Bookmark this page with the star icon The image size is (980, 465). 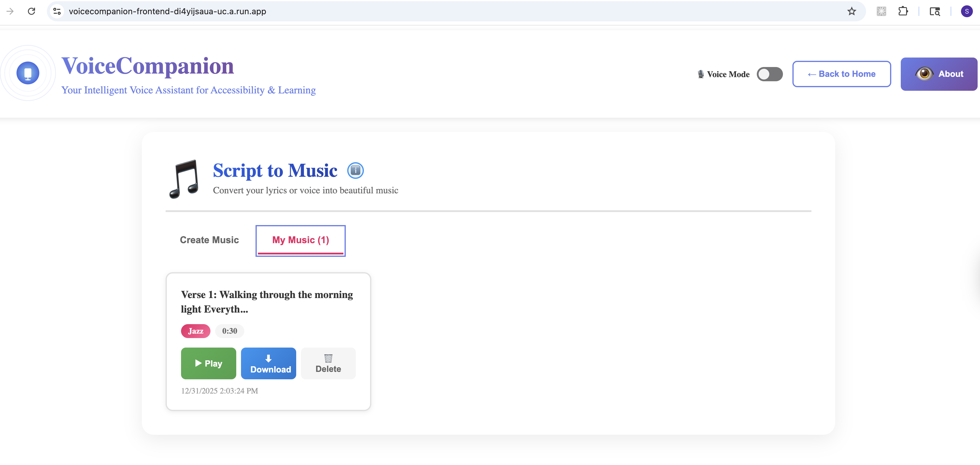point(851,11)
